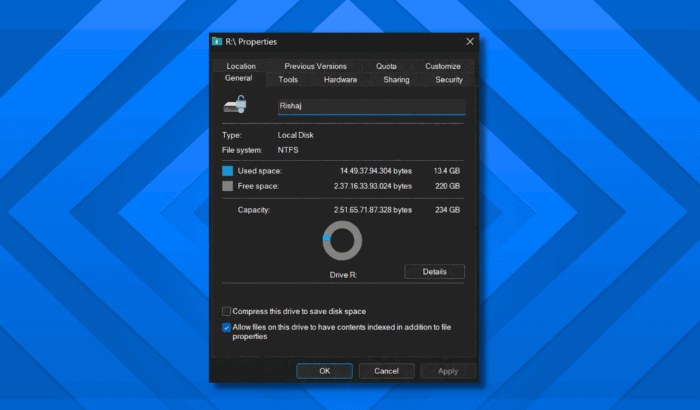700x410 pixels.
Task: Click the Local Disk type value
Action: [296, 135]
